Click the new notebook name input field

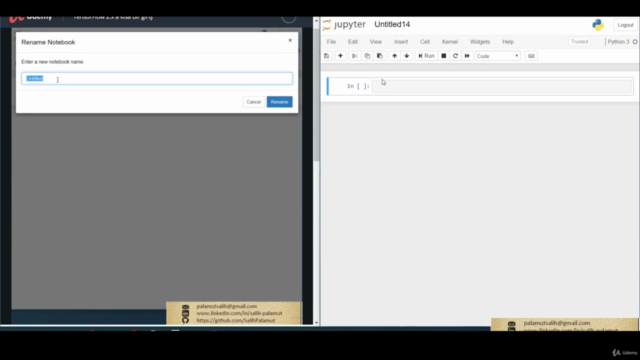click(x=157, y=78)
